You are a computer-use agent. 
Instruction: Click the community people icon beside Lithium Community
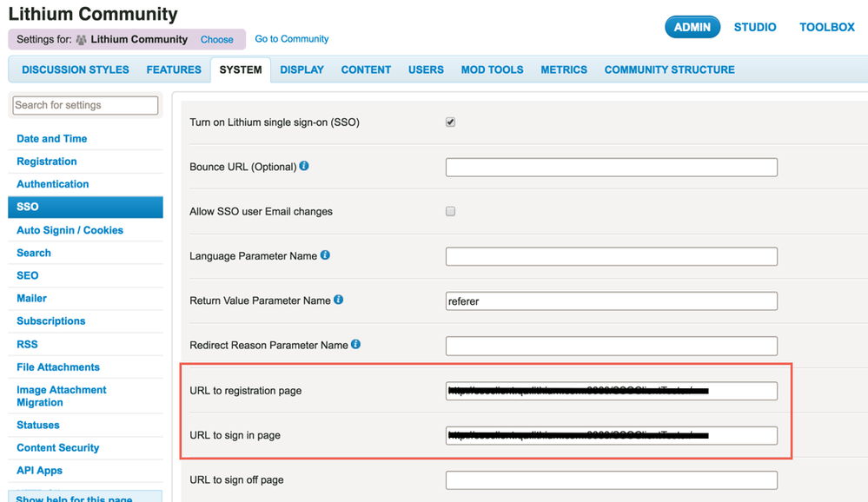pos(82,40)
